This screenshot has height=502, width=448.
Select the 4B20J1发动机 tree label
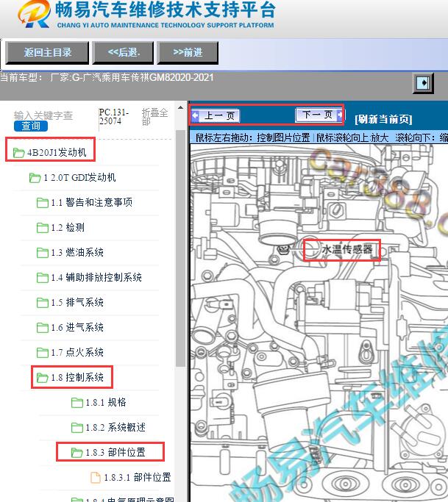pyautogui.click(x=57, y=152)
